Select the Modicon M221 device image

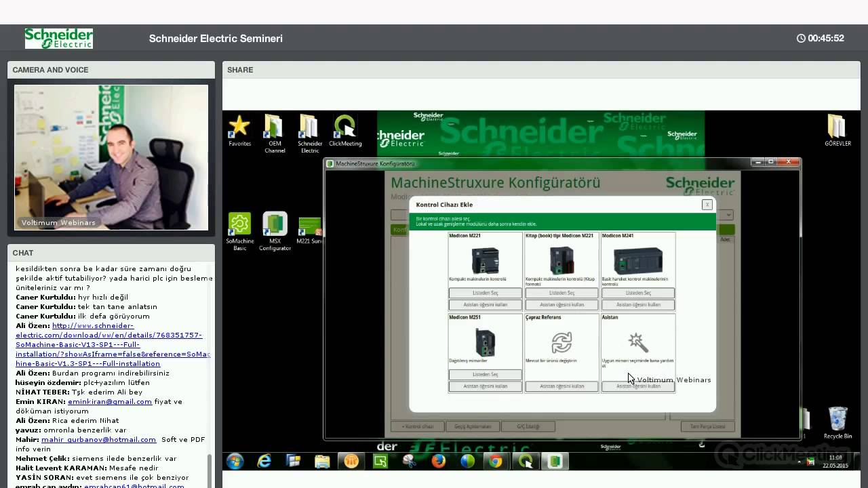click(485, 260)
